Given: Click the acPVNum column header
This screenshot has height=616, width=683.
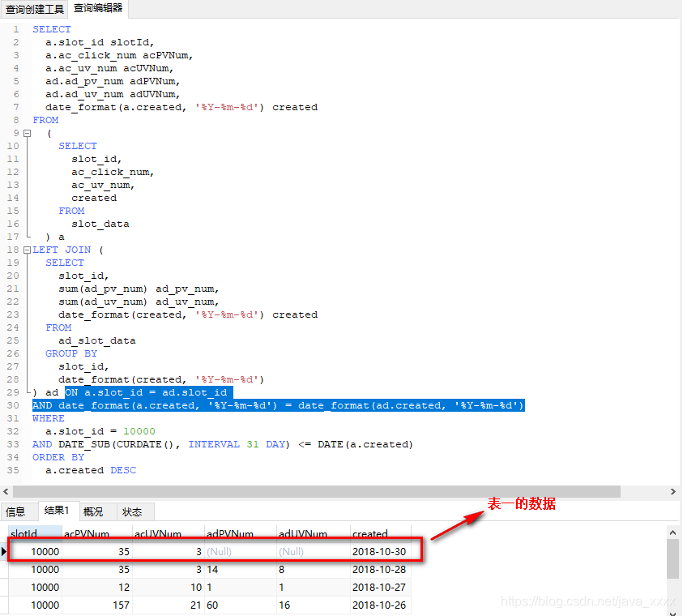Looking at the screenshot, I should click(97, 533).
